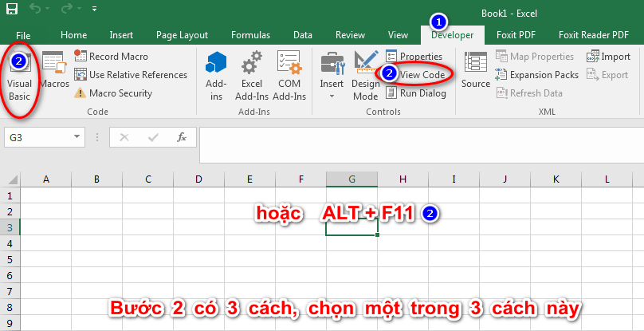Click cell A1 in the worksheet
Screen dimensions: 644x331
46,195
